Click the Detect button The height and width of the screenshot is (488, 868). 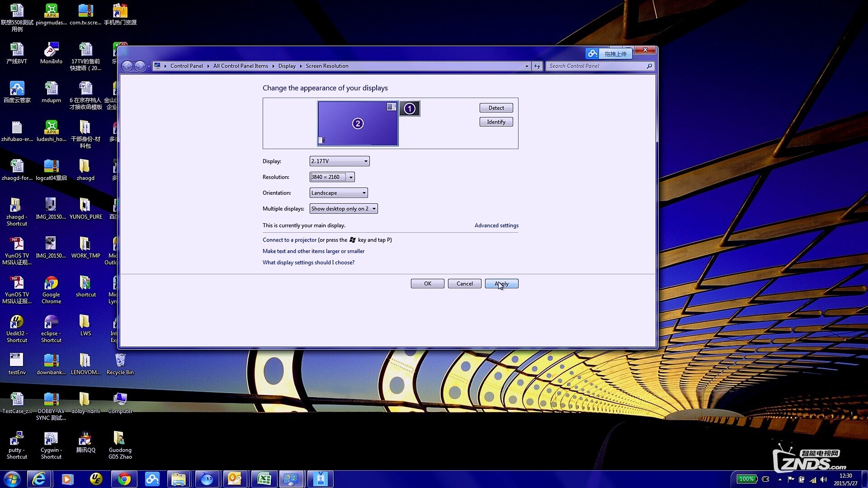pyautogui.click(x=496, y=108)
